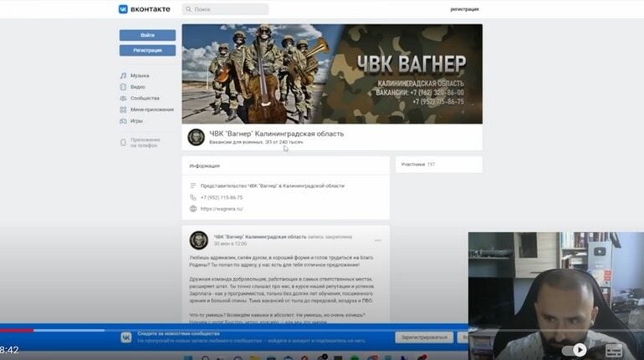Click the phone icon beside Приложение на телефон

click(x=123, y=143)
